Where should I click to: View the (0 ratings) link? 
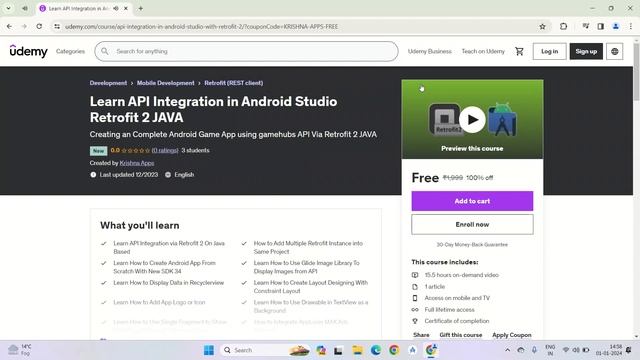(x=165, y=150)
